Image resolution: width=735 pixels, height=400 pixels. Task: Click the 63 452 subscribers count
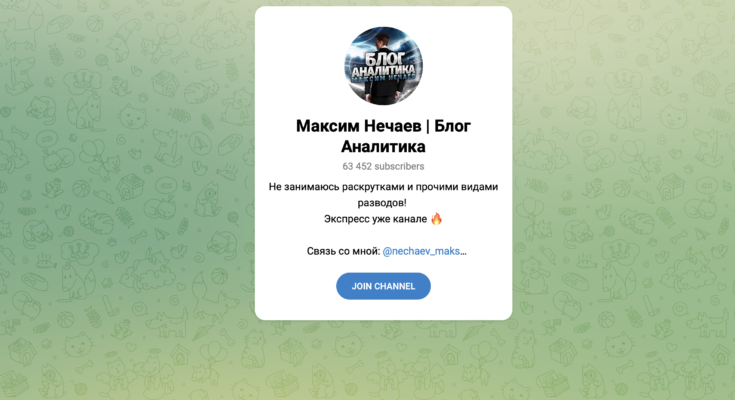coord(383,166)
